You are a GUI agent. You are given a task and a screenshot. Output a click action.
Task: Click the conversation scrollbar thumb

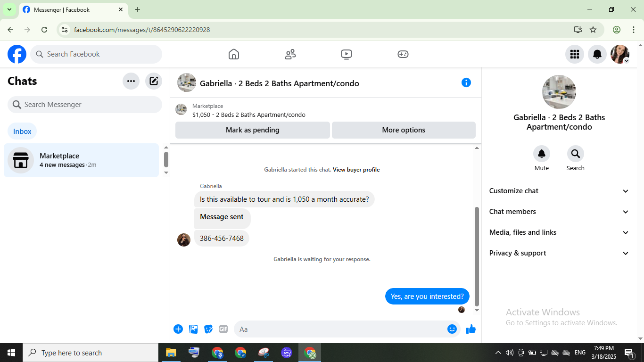[x=477, y=256]
